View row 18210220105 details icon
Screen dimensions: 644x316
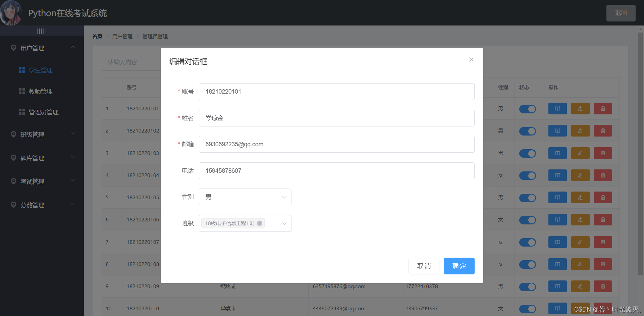click(x=557, y=198)
